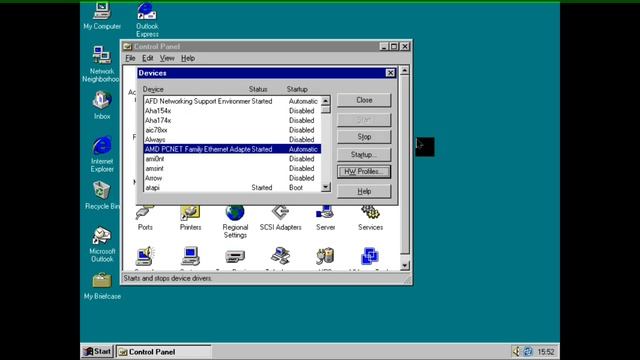Click Close button in Devices dialog
This screenshot has width=640, height=360.
(x=364, y=100)
